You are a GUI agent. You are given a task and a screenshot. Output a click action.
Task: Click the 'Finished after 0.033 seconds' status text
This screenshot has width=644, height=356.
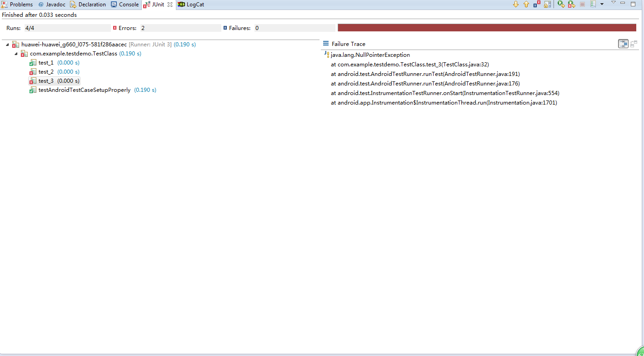tap(40, 15)
